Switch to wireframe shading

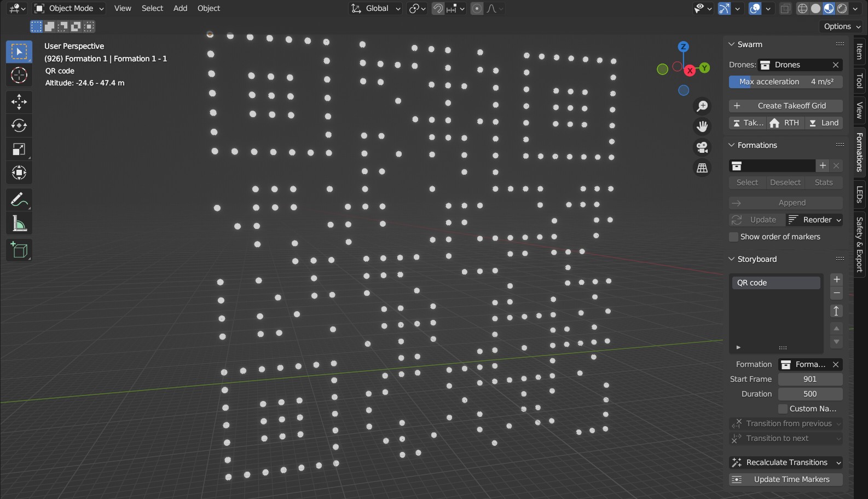click(x=802, y=8)
